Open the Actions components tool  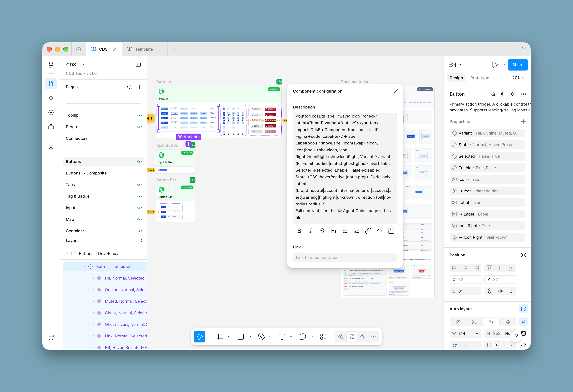point(323,336)
